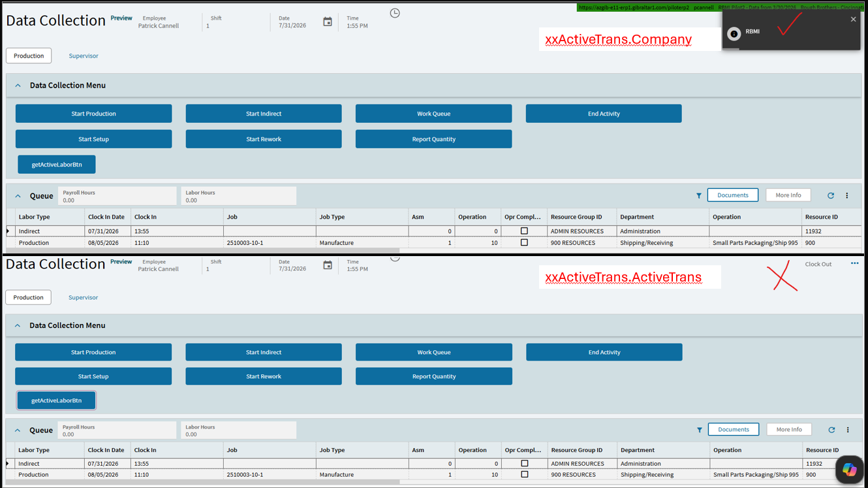This screenshot has width=868, height=488.
Task: Open Work Queue in the Company screen
Action: point(433,114)
